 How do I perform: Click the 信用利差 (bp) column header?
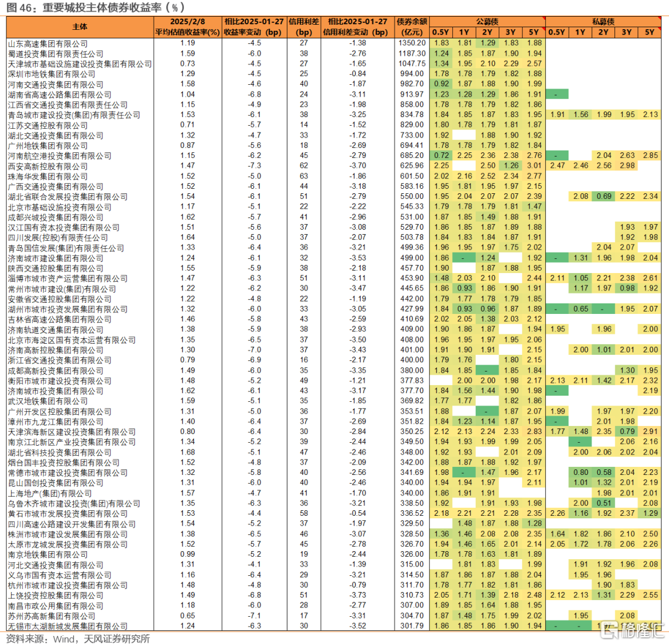[x=304, y=27]
